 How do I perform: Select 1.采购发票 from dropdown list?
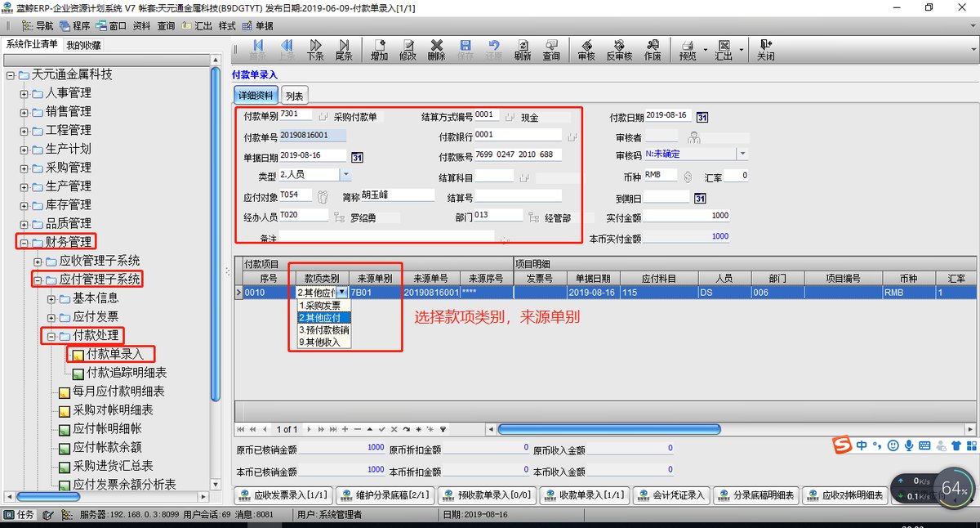pos(324,305)
